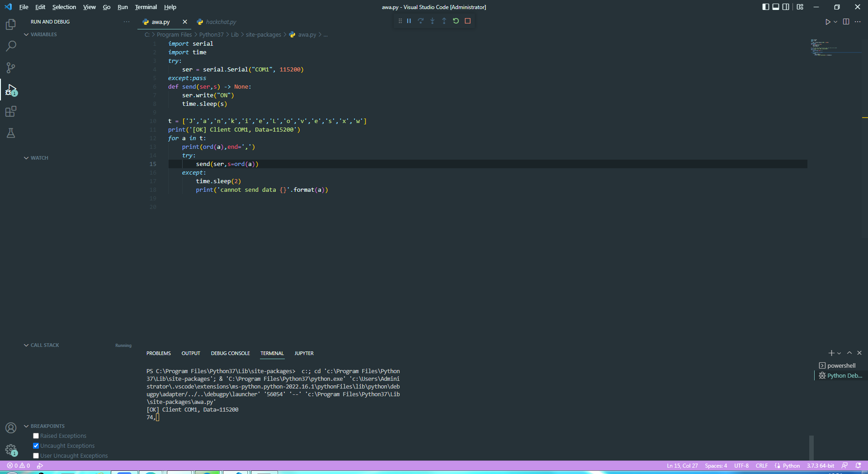Screen dimensions: 868x474
Task: Toggle primary side bar layout button
Action: tap(765, 7)
